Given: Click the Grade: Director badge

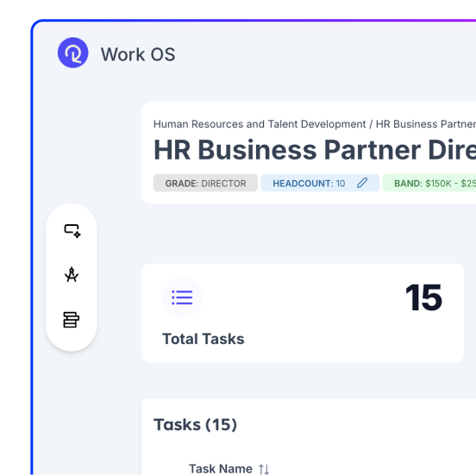Looking at the screenshot, I should [205, 183].
